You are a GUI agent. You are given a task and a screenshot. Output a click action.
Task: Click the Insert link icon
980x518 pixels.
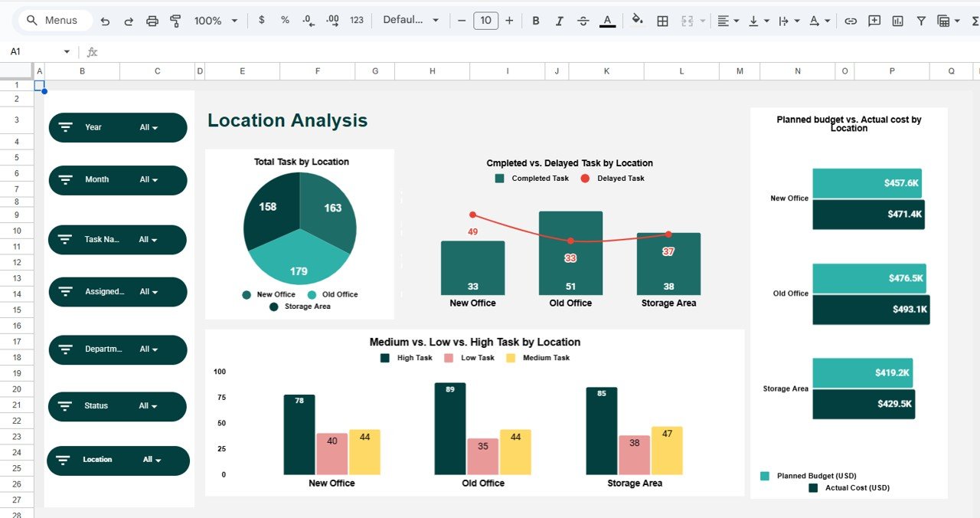[x=851, y=21]
